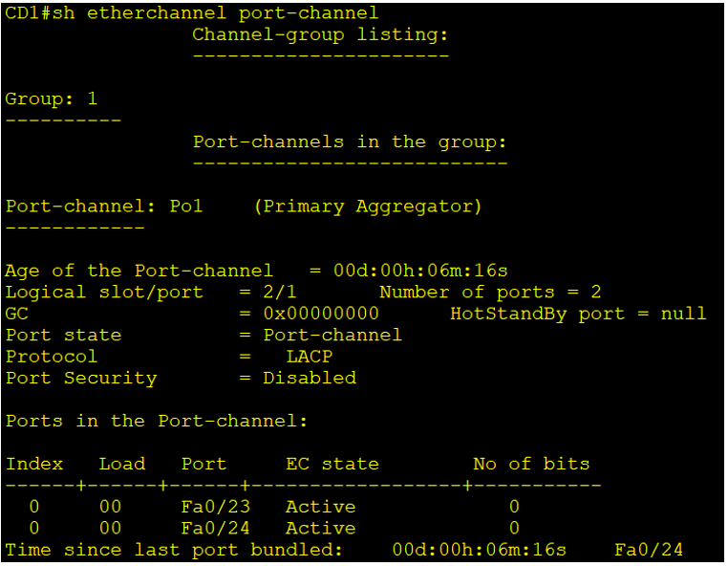Click 'Port-channels in the group:' heading
Screen dimensions: 728x566
(x=350, y=141)
